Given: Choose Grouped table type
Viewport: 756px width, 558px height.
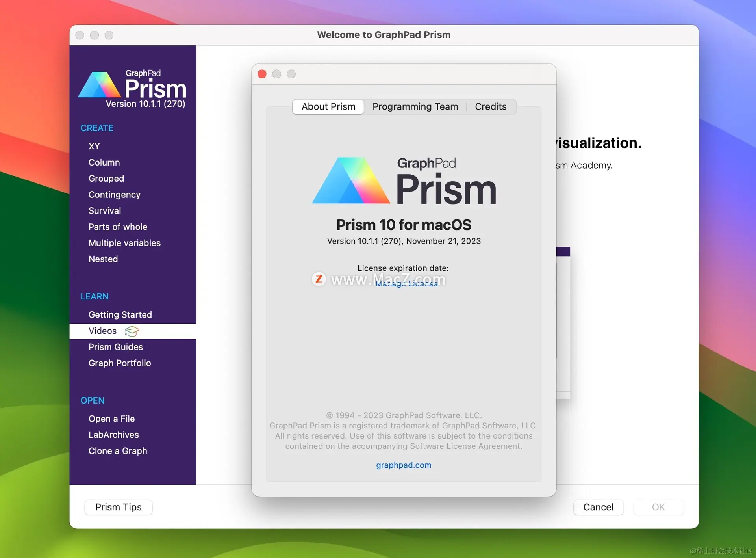Looking at the screenshot, I should (x=106, y=179).
